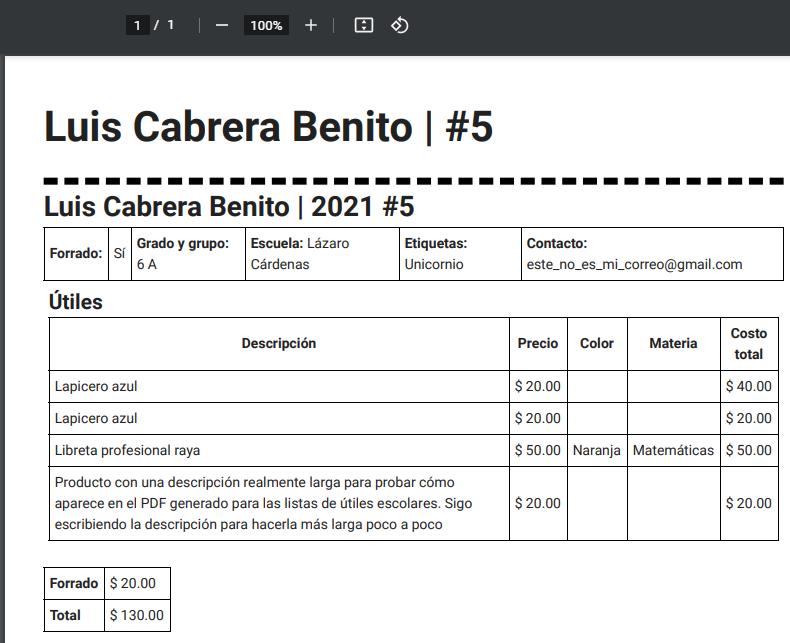790x643 pixels.
Task: Click the 'Escuela: Lázaro Cárdenas' cell
Action: 322,253
